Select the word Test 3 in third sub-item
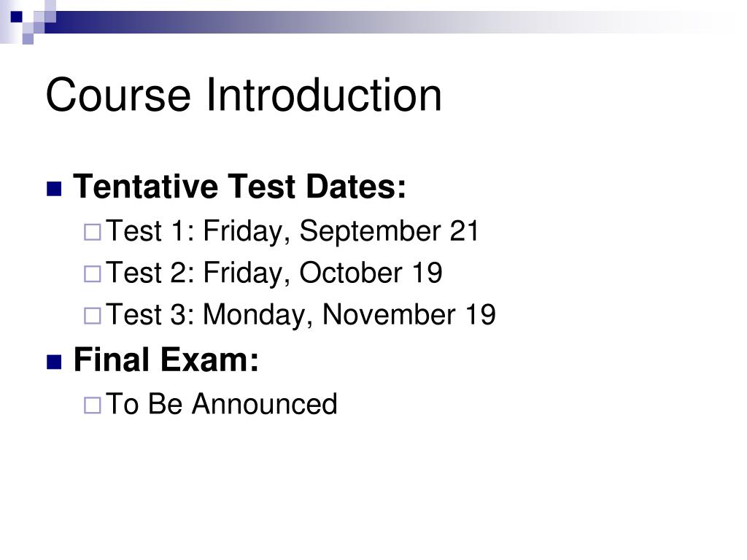Viewport: 747px width, 560px height. point(150,315)
